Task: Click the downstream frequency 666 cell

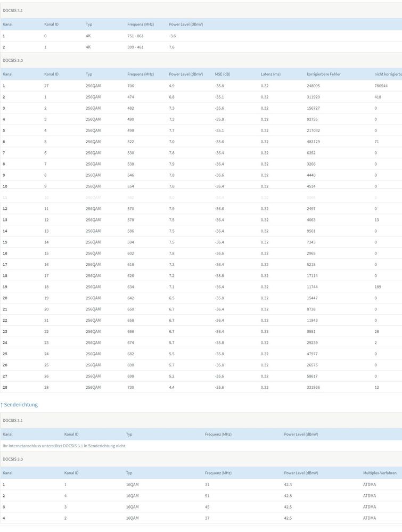Action: (130, 332)
